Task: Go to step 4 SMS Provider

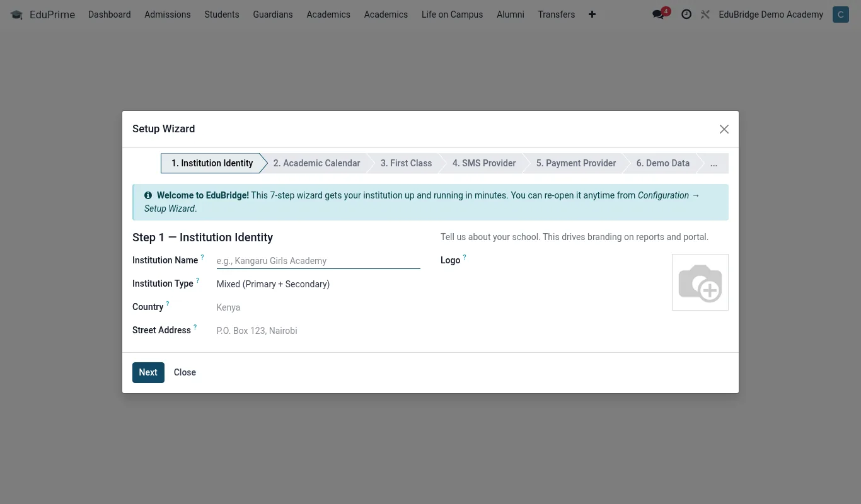Action: (484, 163)
